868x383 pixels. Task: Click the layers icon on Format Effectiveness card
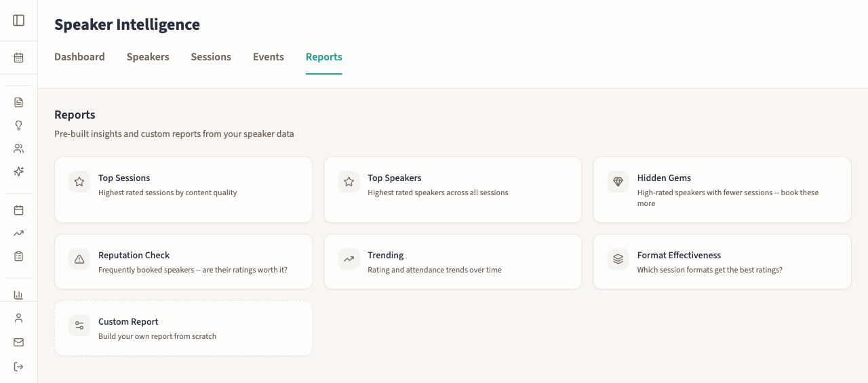pos(618,259)
